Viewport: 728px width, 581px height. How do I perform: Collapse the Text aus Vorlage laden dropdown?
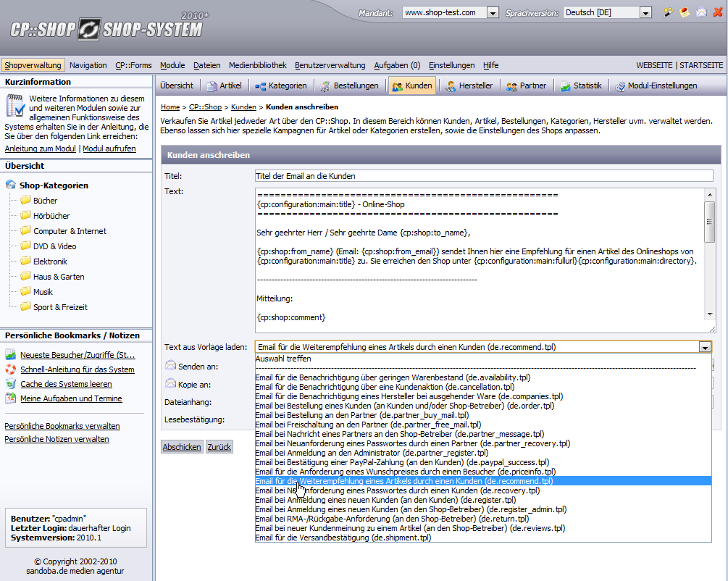tap(705, 347)
